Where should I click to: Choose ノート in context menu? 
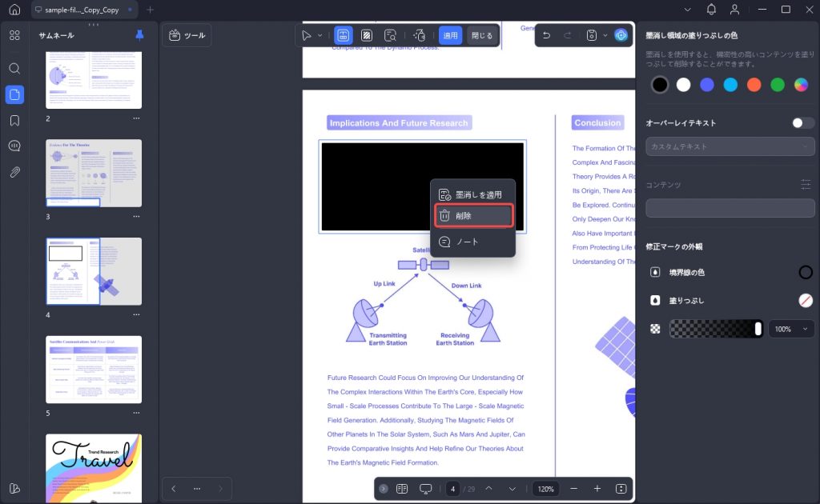point(472,242)
